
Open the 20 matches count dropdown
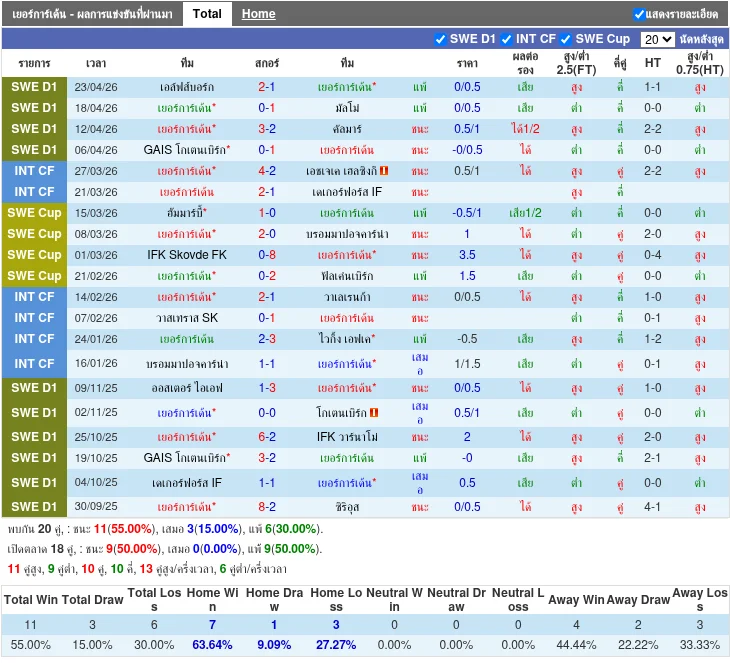657,40
